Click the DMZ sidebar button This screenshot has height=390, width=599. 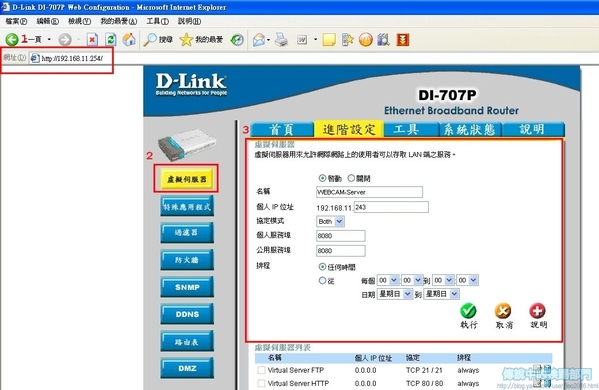pyautogui.click(x=187, y=368)
